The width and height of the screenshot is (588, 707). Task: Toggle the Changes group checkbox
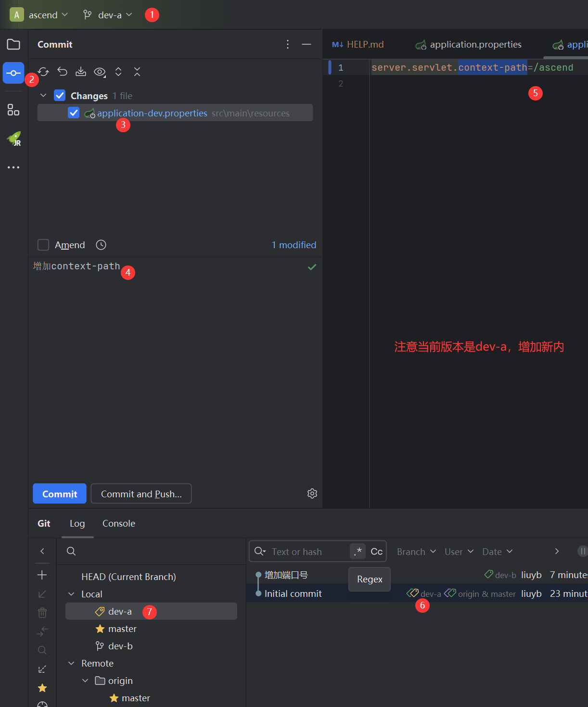point(60,96)
